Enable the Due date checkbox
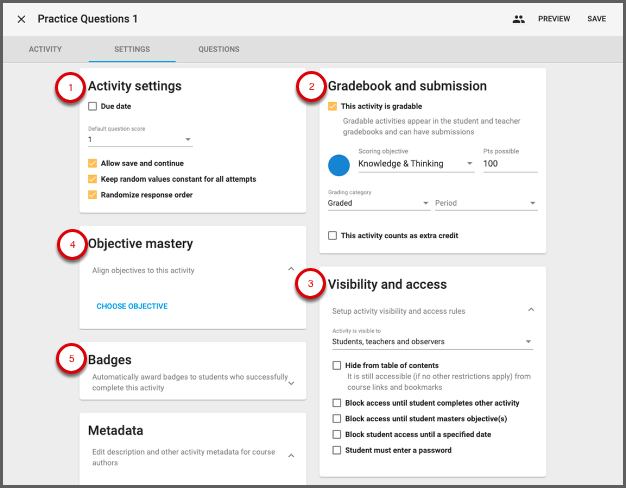The width and height of the screenshot is (626, 488). point(93,106)
